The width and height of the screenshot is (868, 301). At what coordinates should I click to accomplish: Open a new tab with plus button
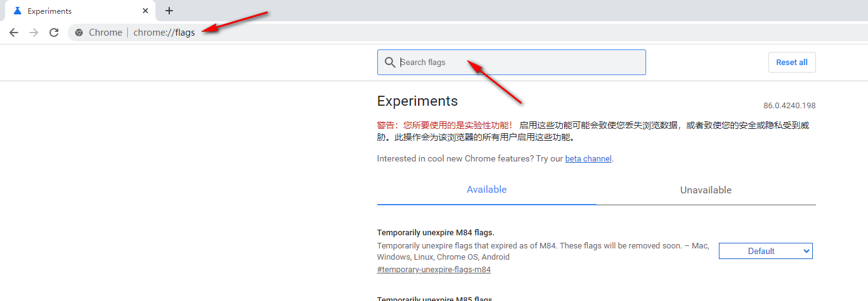tap(169, 11)
